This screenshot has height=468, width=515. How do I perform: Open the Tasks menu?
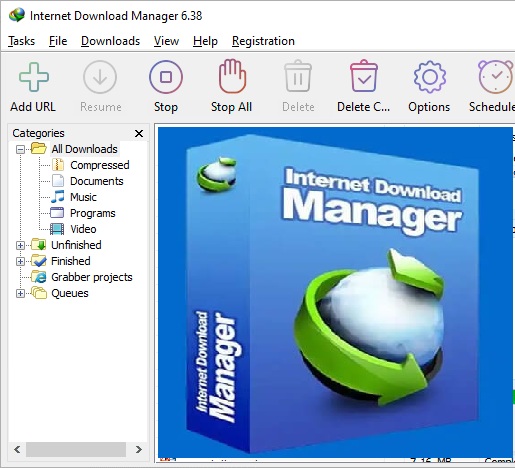pyautogui.click(x=22, y=41)
